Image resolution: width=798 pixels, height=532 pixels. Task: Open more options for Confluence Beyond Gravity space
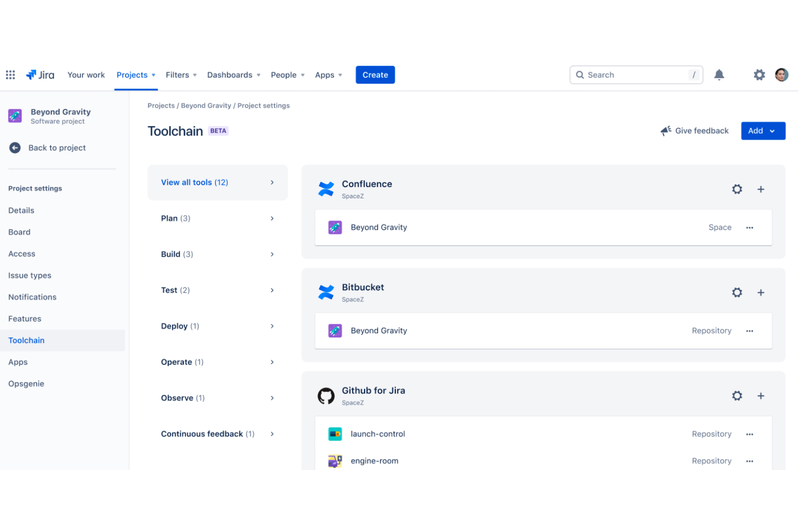pos(749,227)
